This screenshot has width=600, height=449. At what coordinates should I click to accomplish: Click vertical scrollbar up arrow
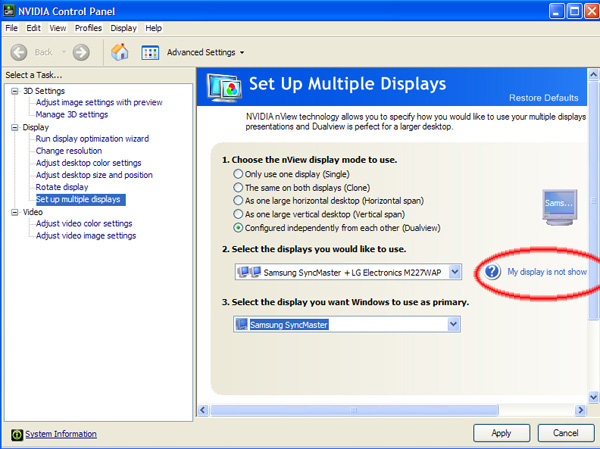pyautogui.click(x=593, y=74)
